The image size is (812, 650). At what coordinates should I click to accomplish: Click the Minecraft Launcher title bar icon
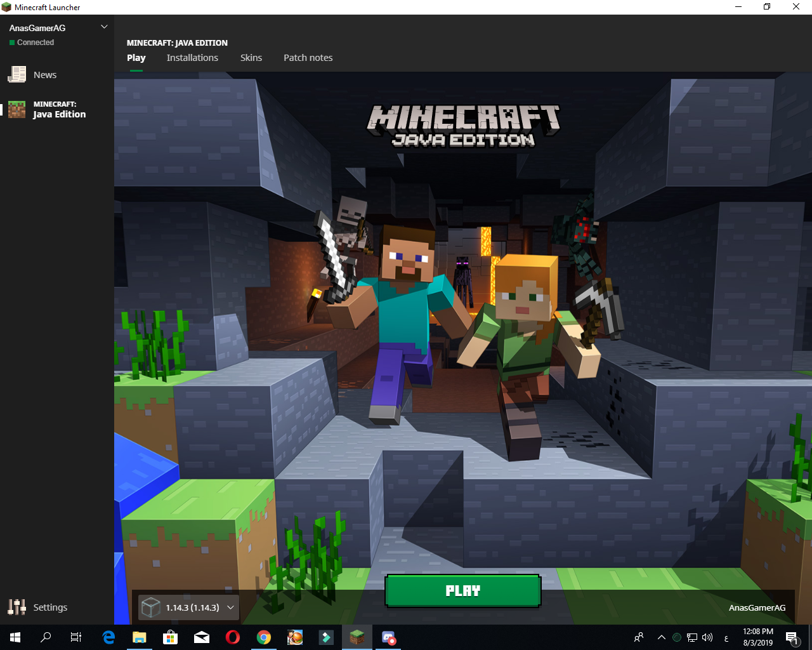point(6,7)
